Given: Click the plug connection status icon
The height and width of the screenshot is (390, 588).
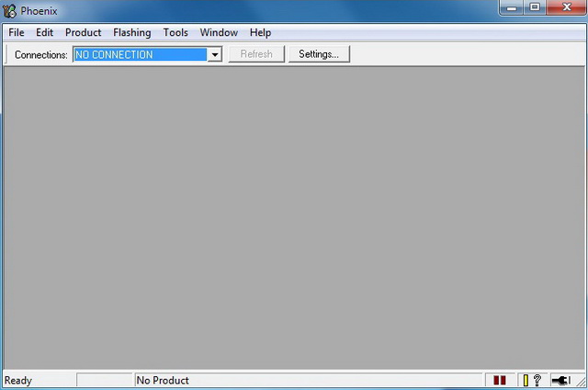Looking at the screenshot, I should [561, 380].
